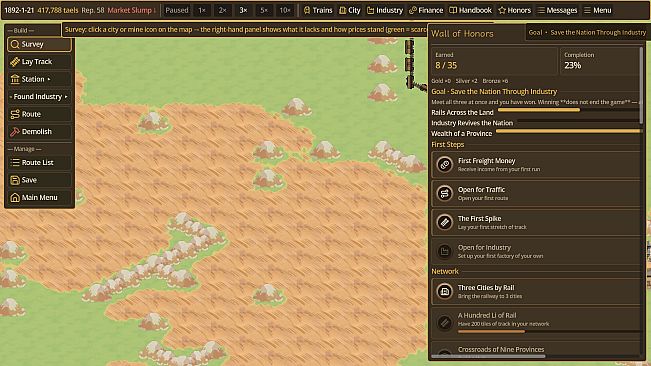Click the Lay Track button

39,62
